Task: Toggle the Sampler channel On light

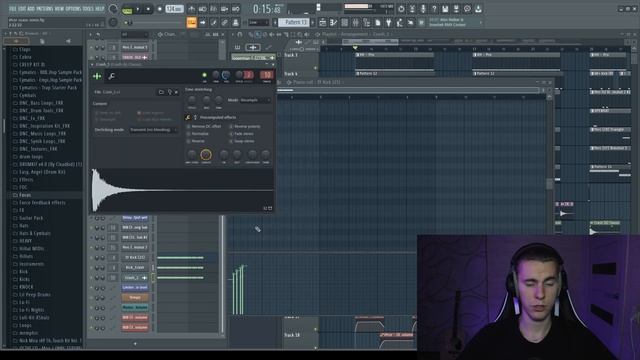Action: 204,75
